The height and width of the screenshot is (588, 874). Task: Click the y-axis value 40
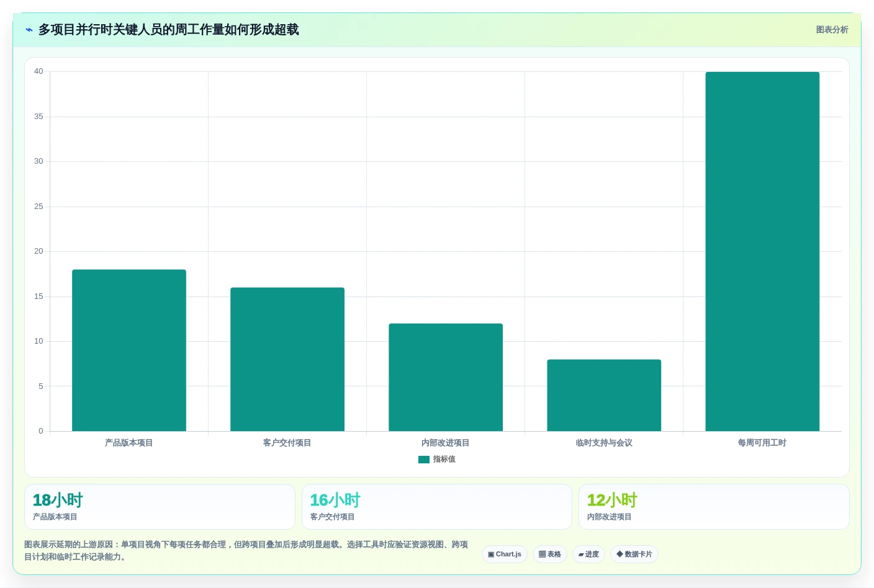tap(38, 71)
